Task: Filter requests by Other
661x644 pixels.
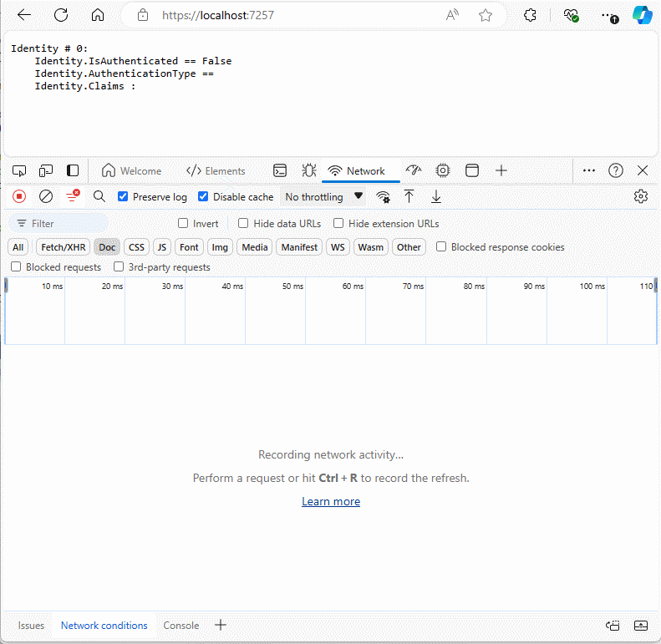Action: coord(409,247)
